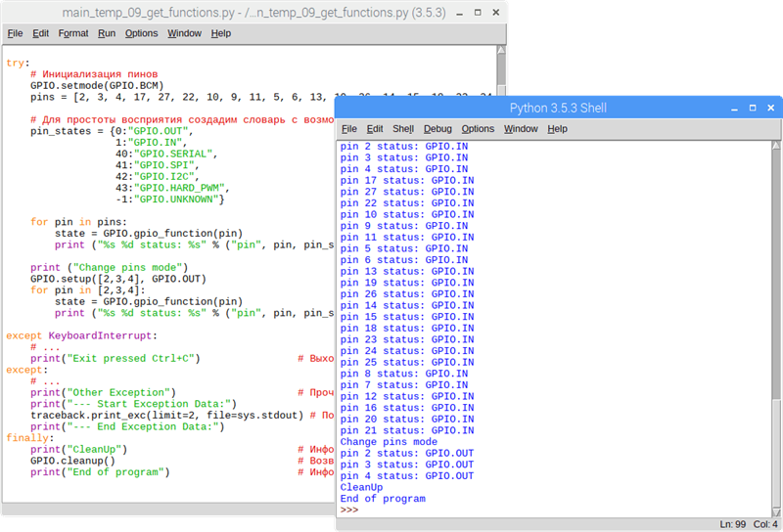The height and width of the screenshot is (532, 783).
Task: Open the Shell menu in Python Shell
Action: [403, 129]
